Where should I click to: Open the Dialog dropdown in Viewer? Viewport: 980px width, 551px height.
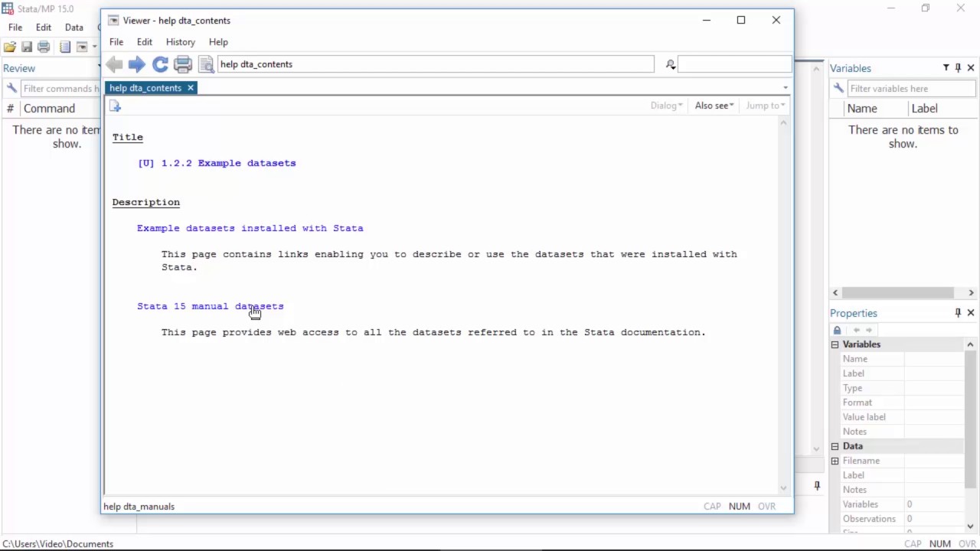(x=666, y=106)
